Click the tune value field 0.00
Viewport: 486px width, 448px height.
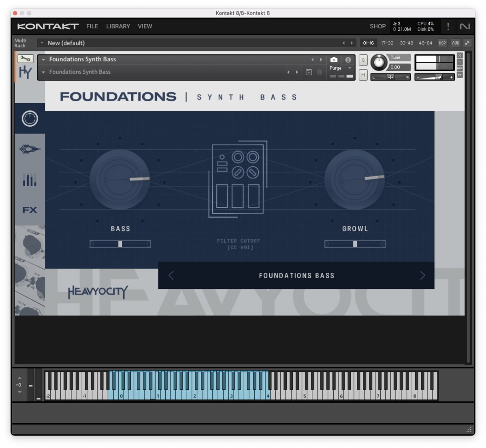(x=399, y=67)
